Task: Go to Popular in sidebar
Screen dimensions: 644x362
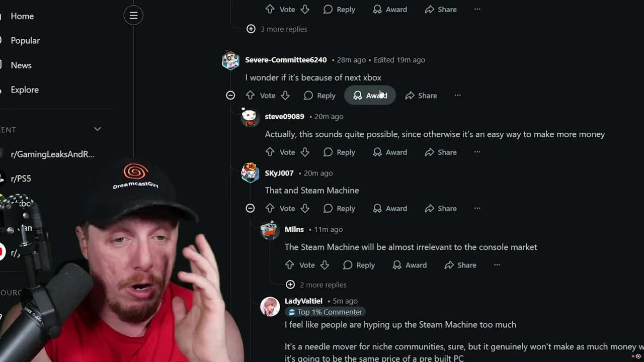Action: pos(25,41)
